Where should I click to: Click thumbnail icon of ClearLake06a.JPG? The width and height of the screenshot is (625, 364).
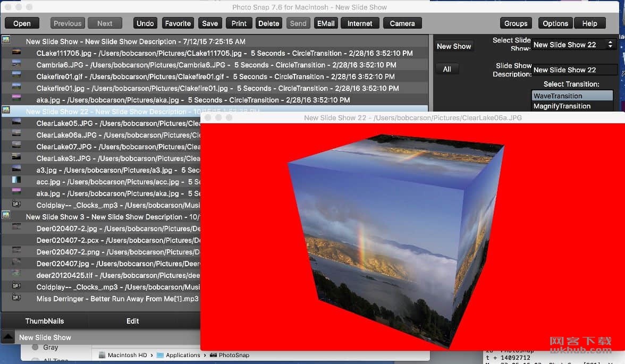pyautogui.click(x=16, y=133)
